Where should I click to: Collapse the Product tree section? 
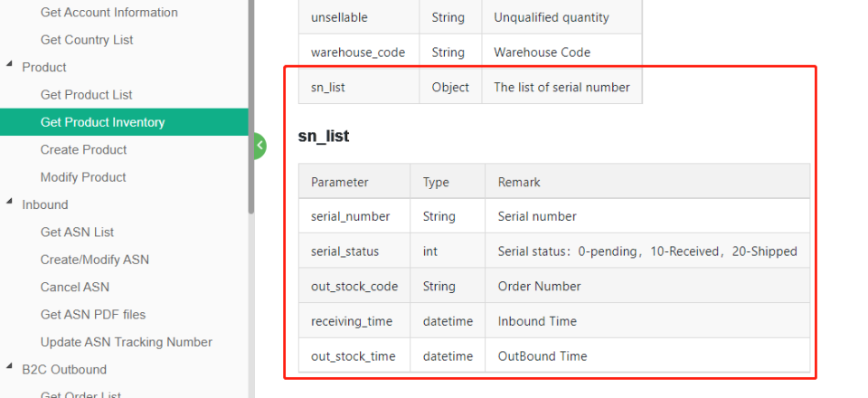[x=9, y=65]
